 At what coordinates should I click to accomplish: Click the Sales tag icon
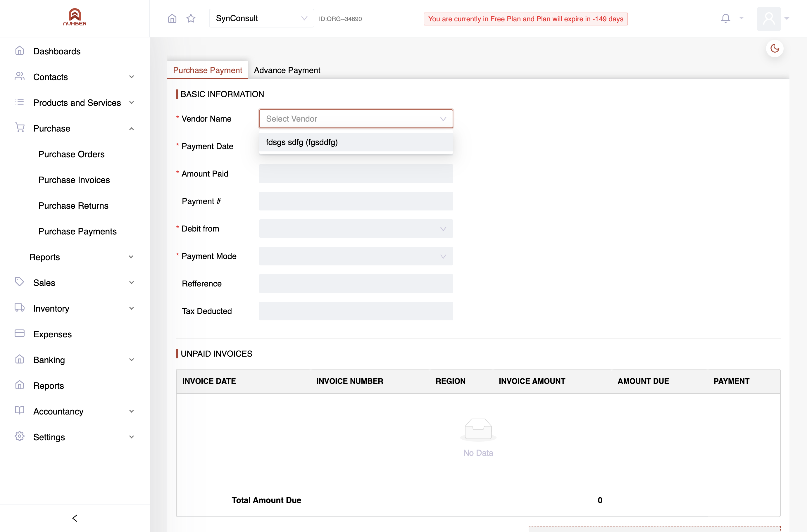[x=20, y=282]
